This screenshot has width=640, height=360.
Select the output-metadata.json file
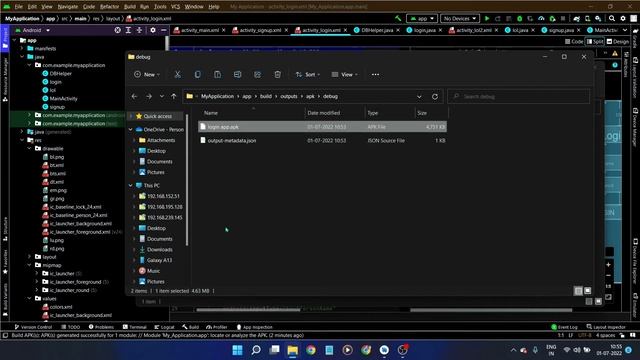pos(322,140)
